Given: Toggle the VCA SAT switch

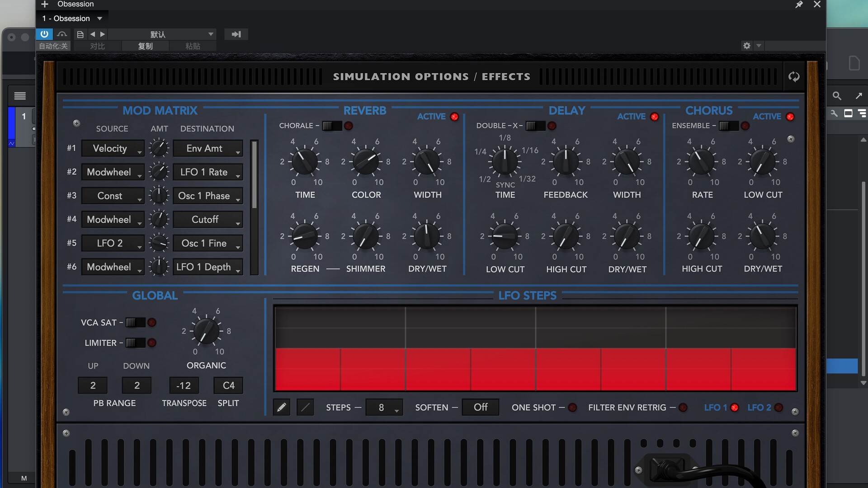Looking at the screenshot, I should pyautogui.click(x=135, y=323).
